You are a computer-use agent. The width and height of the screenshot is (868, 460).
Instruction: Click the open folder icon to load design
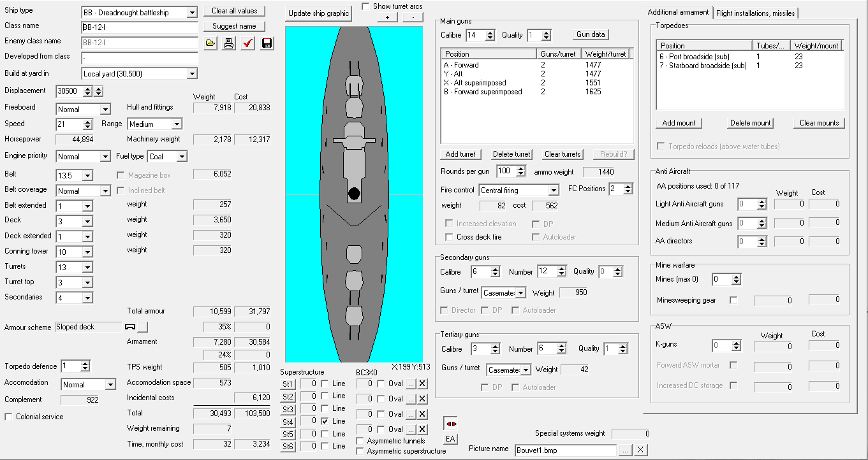coord(210,43)
